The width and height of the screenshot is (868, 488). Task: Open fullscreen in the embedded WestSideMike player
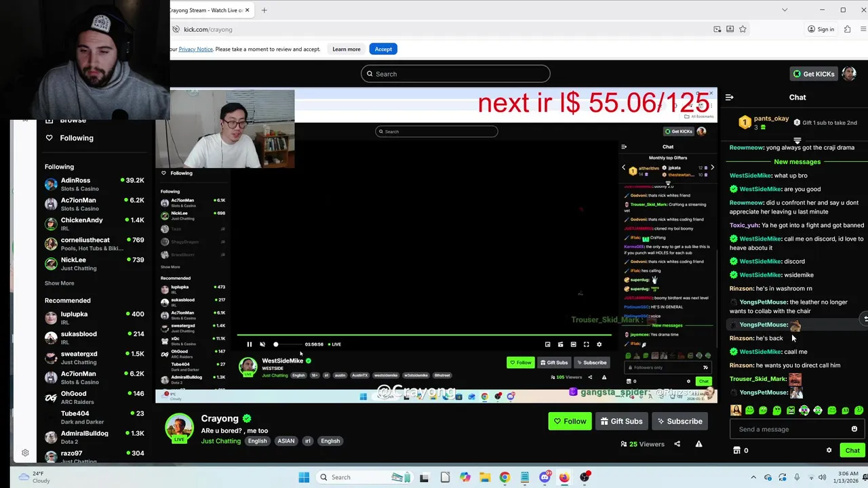pyautogui.click(x=586, y=344)
